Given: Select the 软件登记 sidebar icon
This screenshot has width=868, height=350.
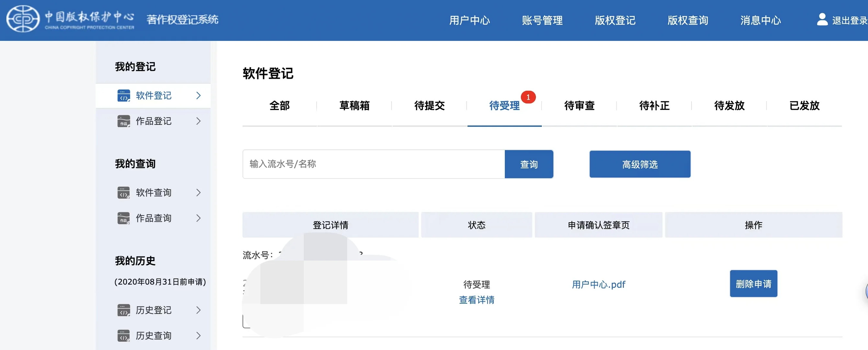Looking at the screenshot, I should point(123,96).
